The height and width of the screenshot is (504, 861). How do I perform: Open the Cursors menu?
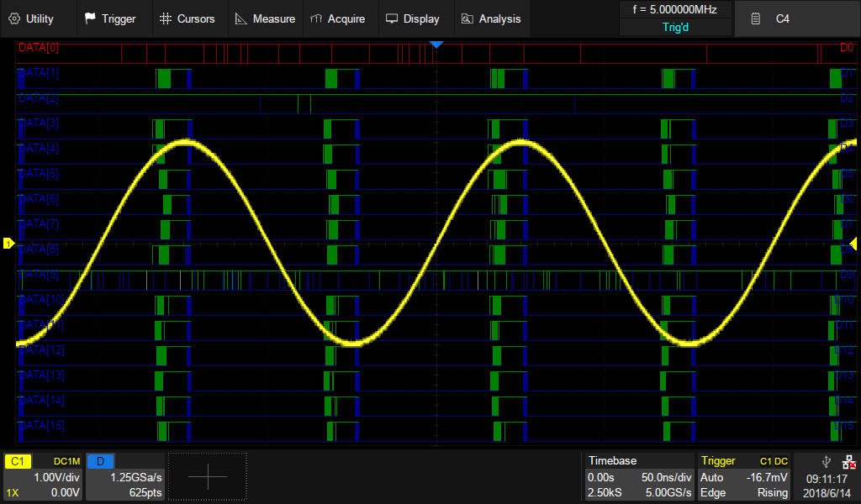coord(187,18)
